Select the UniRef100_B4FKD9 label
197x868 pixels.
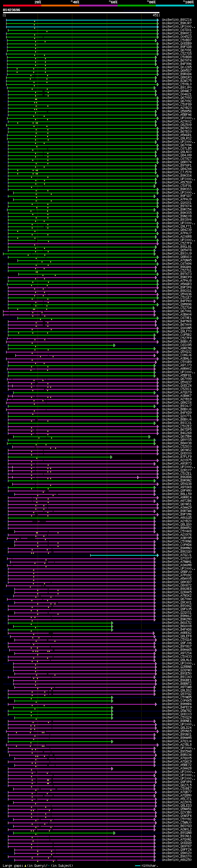coord(177,413)
